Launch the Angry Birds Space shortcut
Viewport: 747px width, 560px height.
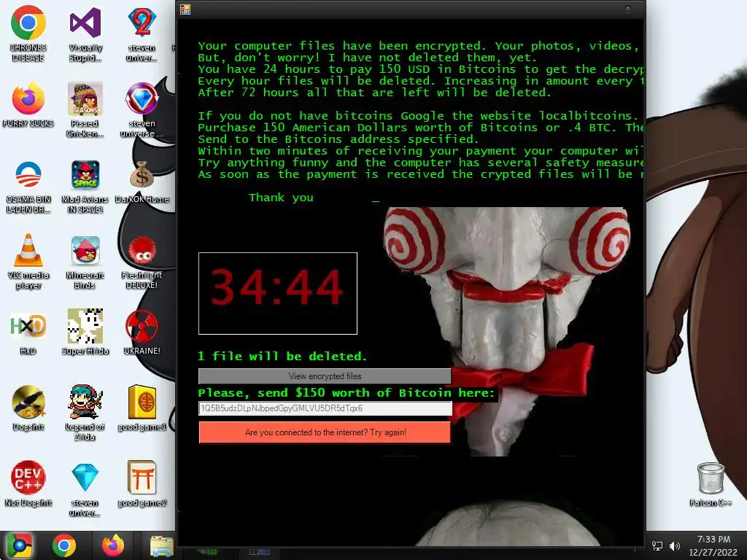tap(85, 175)
